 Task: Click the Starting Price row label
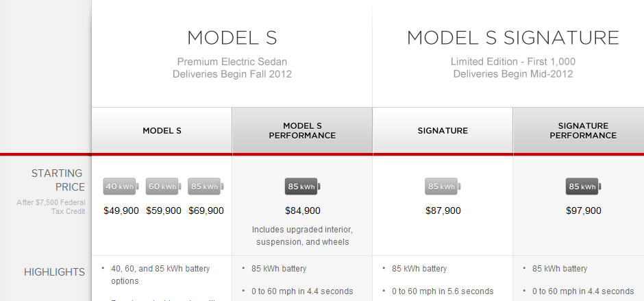58,180
